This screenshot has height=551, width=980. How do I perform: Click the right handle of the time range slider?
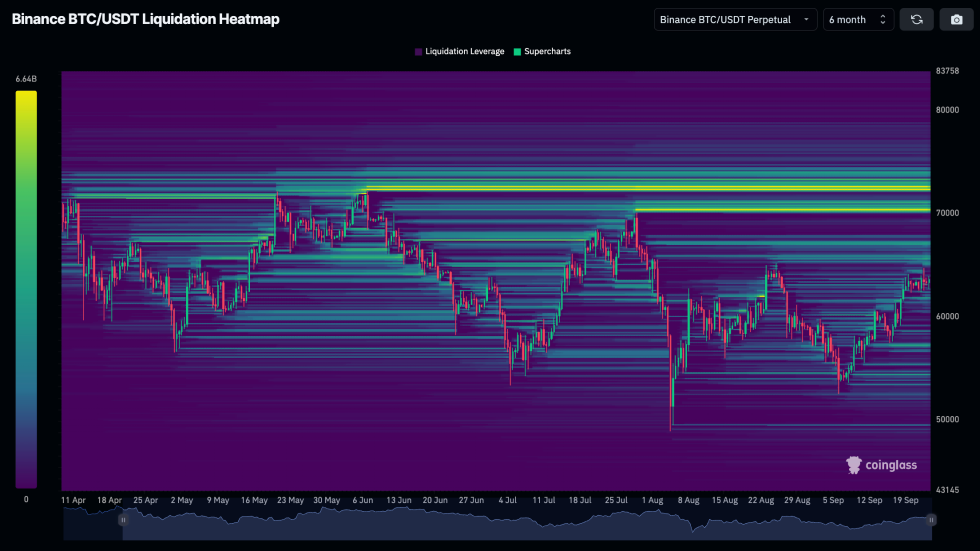tap(931, 520)
